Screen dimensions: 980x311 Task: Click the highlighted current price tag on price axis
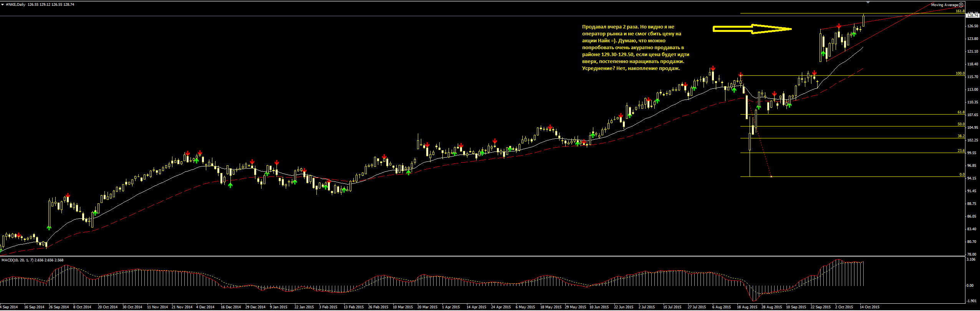(972, 16)
